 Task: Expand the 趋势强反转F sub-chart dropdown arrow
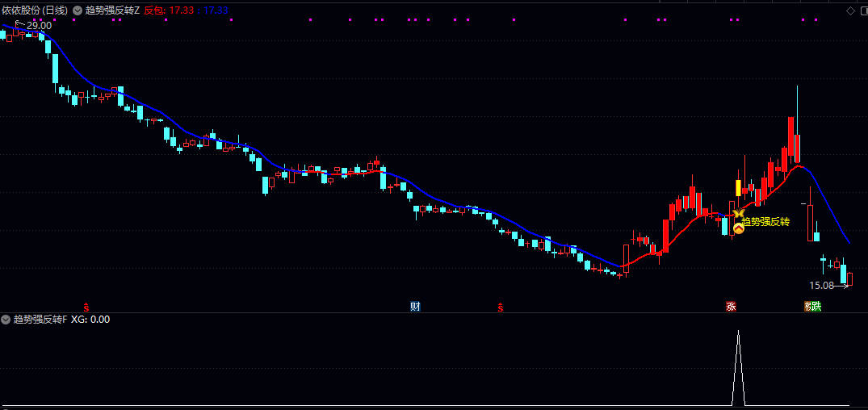coord(6,320)
